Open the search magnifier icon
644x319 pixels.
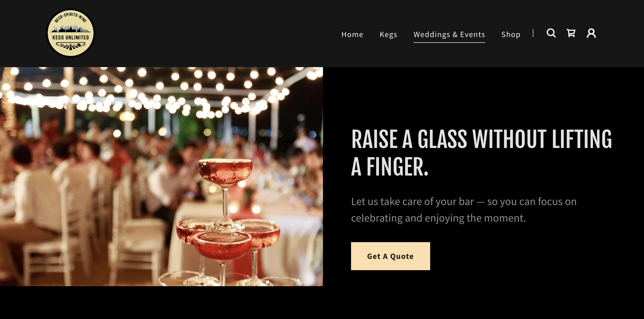[x=551, y=33]
